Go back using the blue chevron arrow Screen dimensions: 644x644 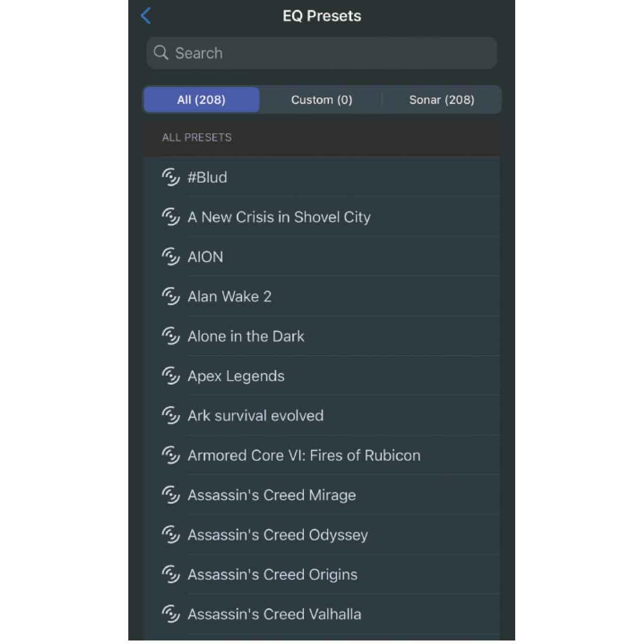(x=146, y=16)
